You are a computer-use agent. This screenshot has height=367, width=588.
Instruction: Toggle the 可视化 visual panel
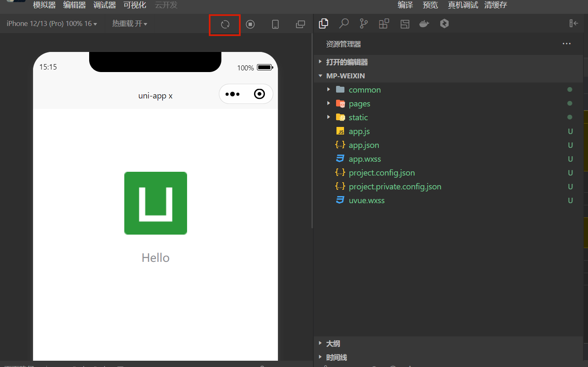[x=135, y=5]
